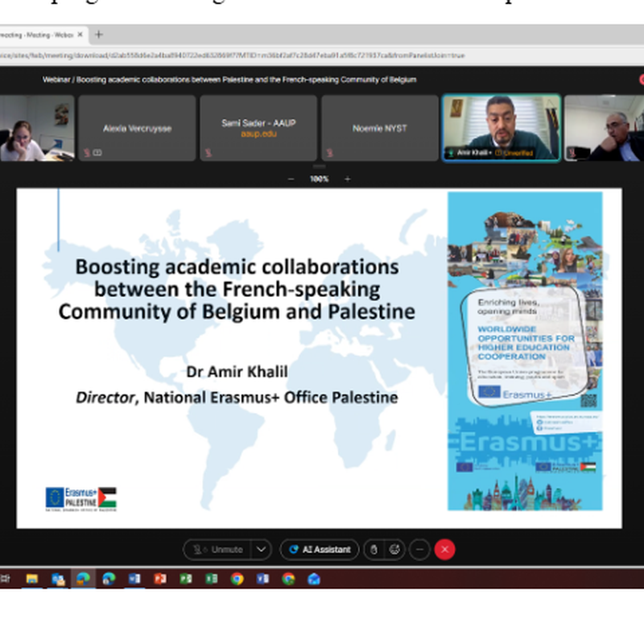Viewport: 644px width, 644px height.
Task: Open the more options button in meeting controls
Action: (419, 549)
